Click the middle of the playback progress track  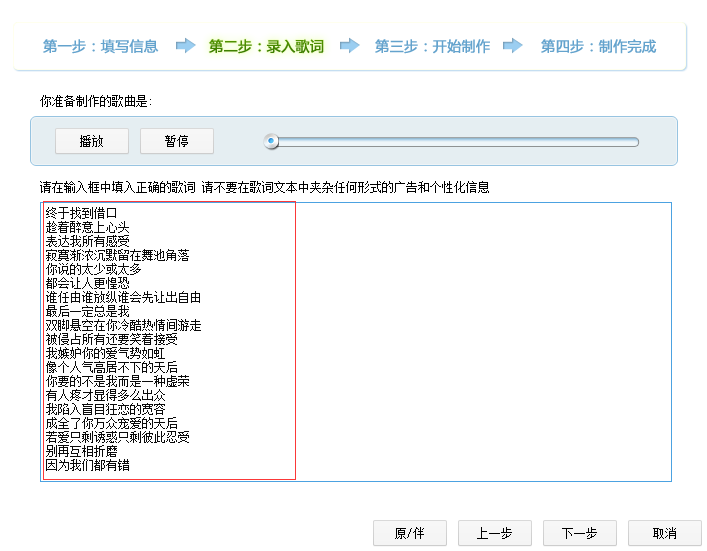pyautogui.click(x=451, y=142)
